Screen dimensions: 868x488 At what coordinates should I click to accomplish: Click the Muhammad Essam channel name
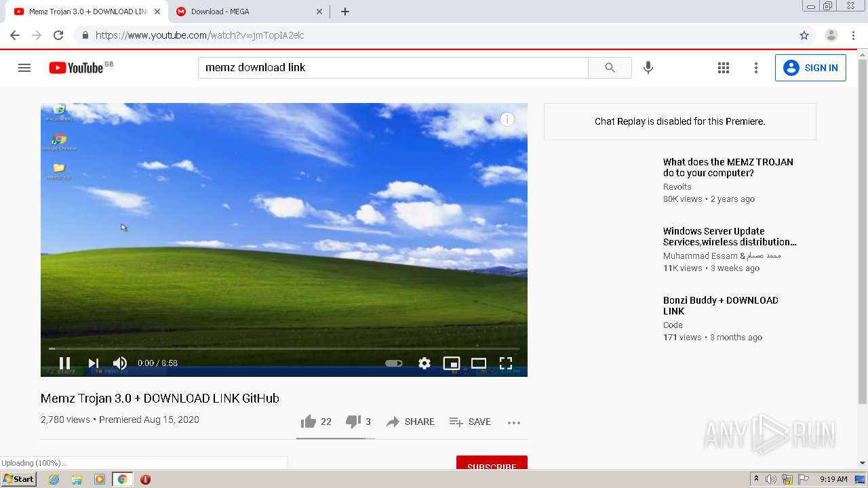click(x=722, y=256)
